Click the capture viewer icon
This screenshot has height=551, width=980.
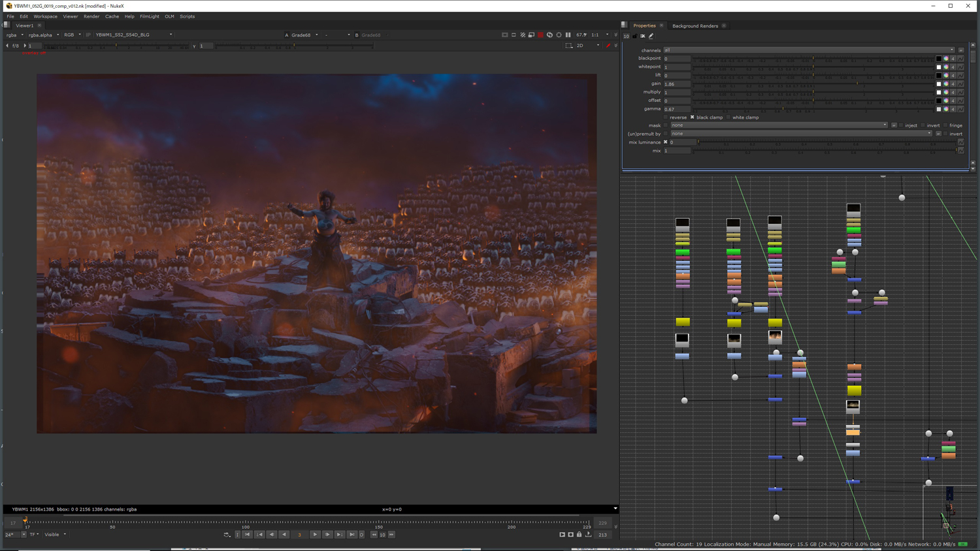570,535
